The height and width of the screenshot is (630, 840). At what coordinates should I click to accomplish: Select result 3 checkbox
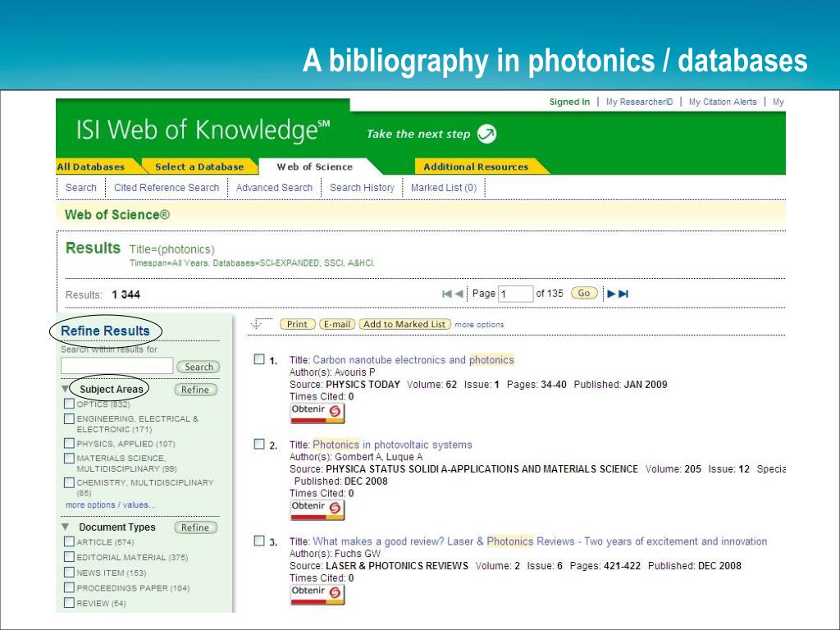[x=259, y=541]
